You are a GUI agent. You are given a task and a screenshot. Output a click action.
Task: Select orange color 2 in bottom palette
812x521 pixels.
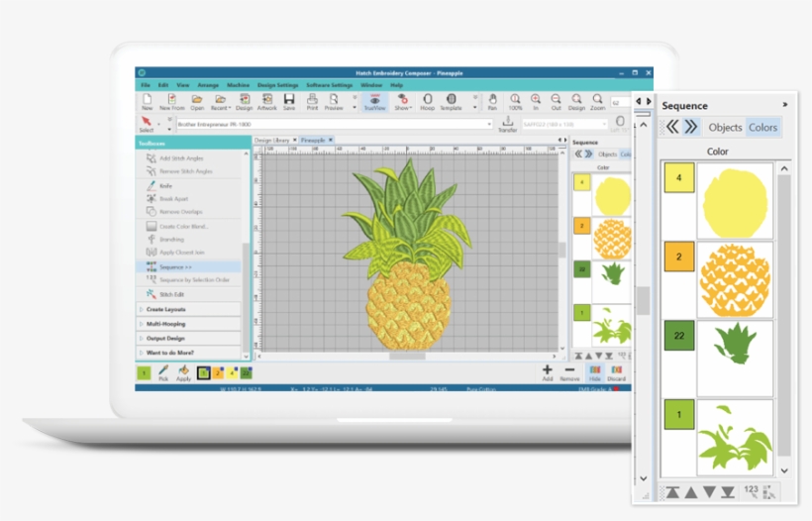(x=218, y=372)
